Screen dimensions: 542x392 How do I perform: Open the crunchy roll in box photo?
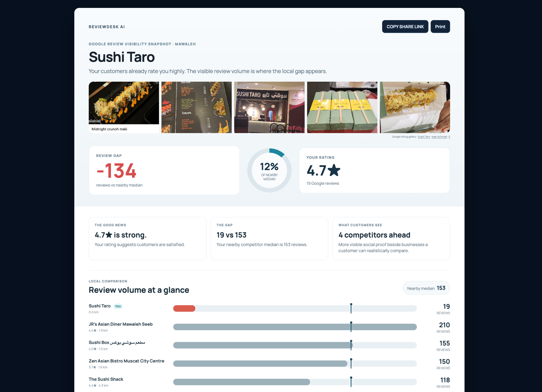point(415,107)
